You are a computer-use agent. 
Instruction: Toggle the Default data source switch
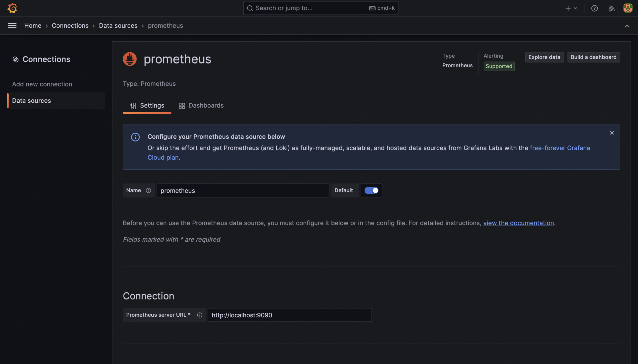click(x=371, y=191)
